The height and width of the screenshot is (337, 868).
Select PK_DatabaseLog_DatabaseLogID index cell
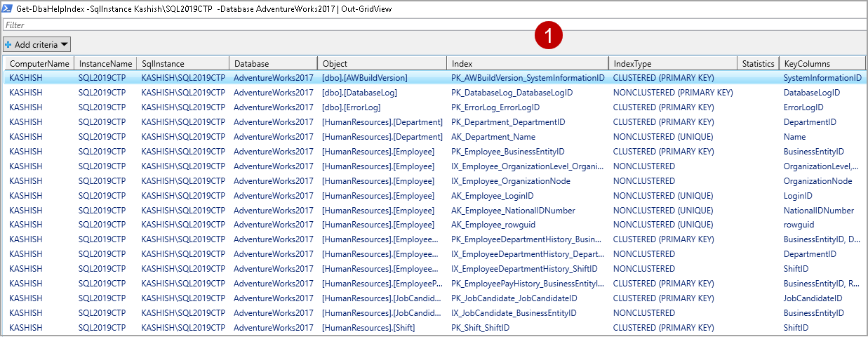click(512, 93)
